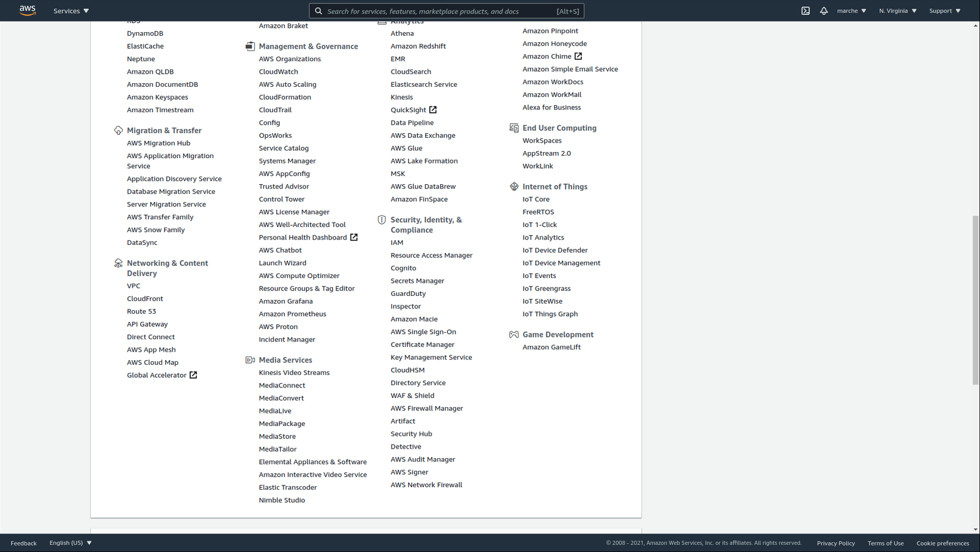Open the IoT Greengrass link
980x552 pixels.
546,289
